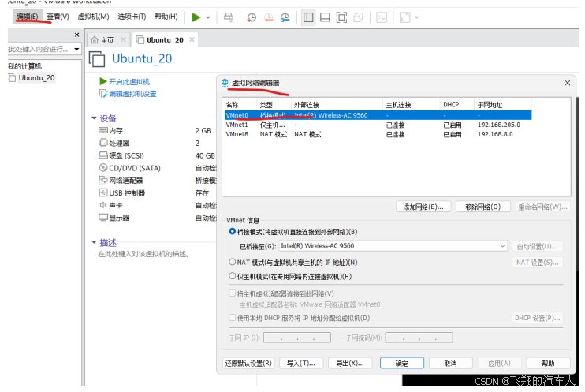Screen dimensions: 585x392
Task: Open the 查看(V) menu
Action: pos(58,17)
